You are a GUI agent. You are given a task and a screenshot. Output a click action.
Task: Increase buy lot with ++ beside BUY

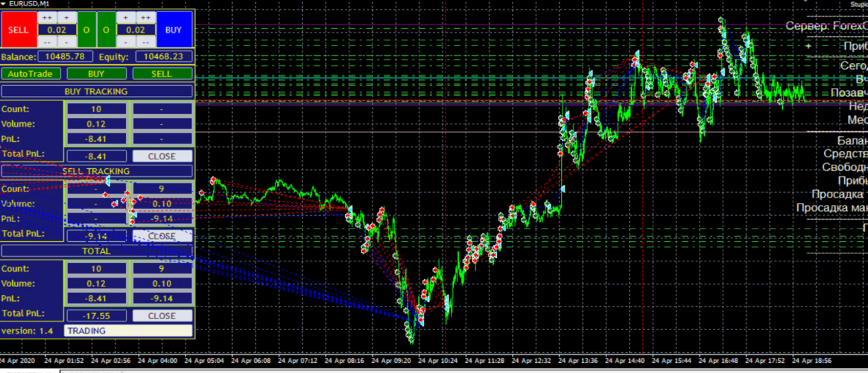tap(145, 17)
